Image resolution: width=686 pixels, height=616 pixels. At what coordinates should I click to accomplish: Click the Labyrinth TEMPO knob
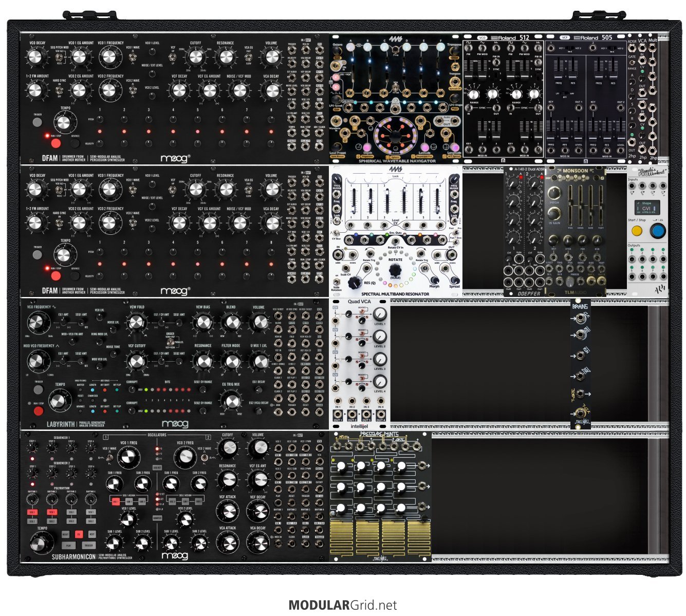click(x=60, y=401)
